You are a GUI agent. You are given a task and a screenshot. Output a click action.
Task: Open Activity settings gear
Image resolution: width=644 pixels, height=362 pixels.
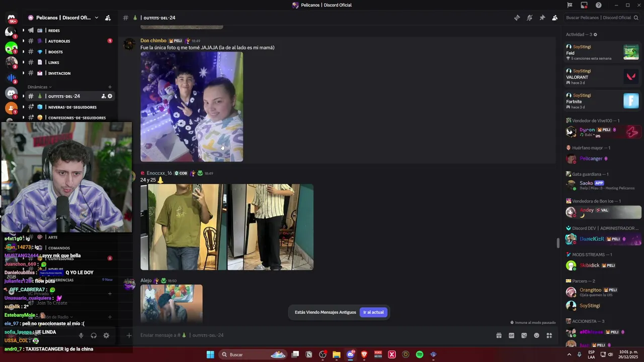pos(595,34)
